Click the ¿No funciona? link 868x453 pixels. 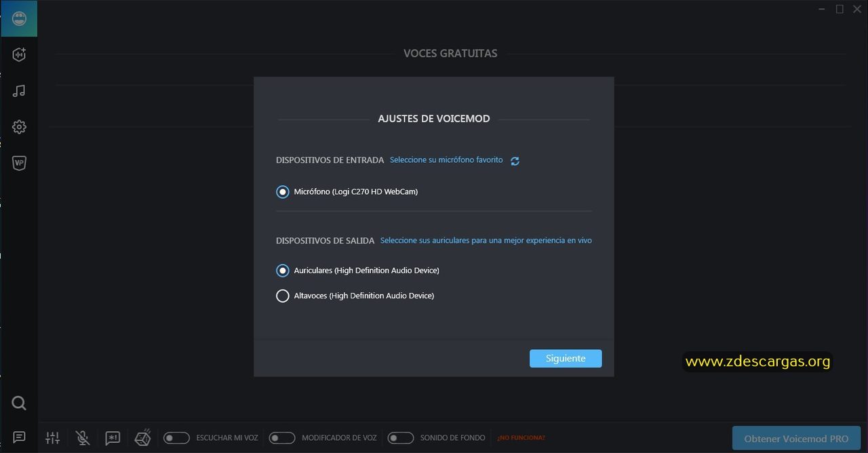point(521,438)
